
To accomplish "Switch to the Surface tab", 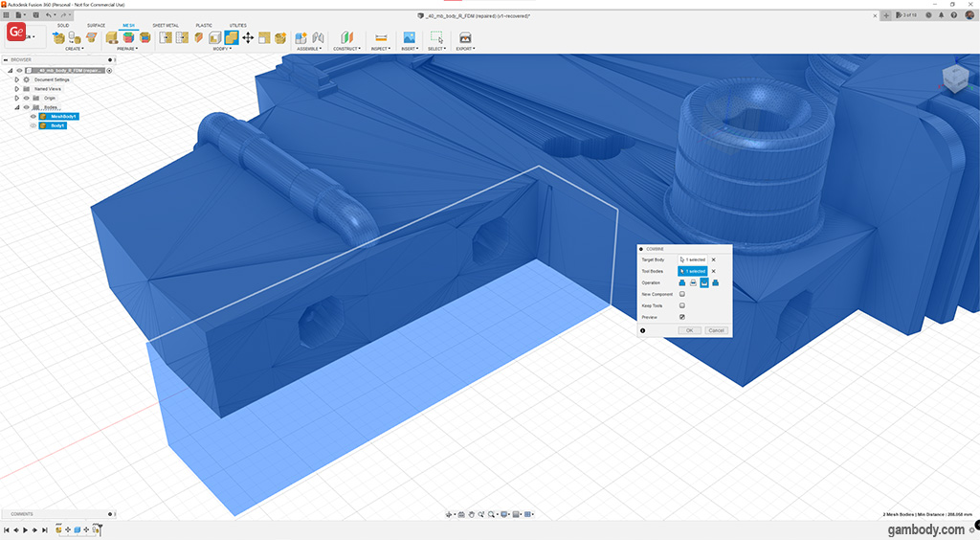I will point(97,25).
